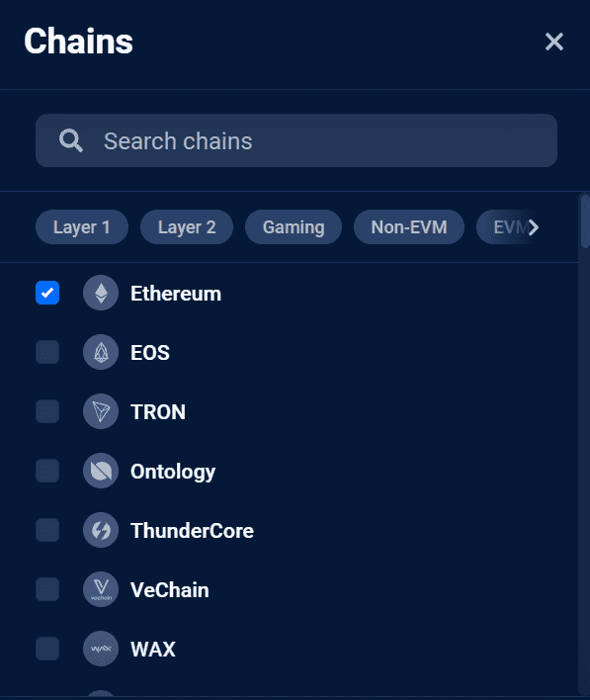Click the EOS chain logo icon
The width and height of the screenshot is (590, 700).
tap(101, 352)
